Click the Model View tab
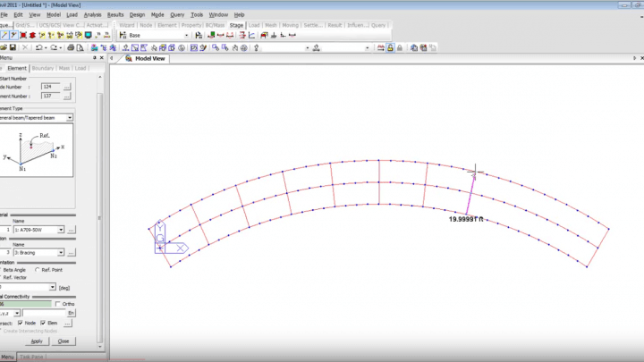This screenshot has width=644, height=362. (146, 59)
